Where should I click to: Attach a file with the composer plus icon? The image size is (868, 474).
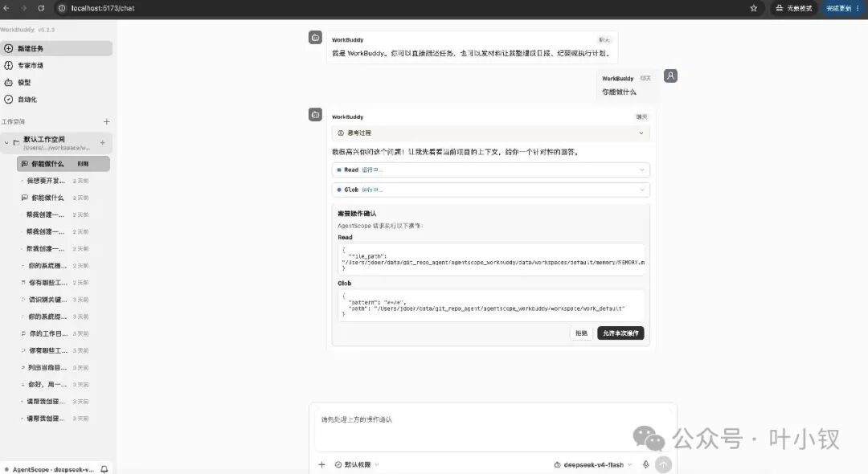click(321, 464)
